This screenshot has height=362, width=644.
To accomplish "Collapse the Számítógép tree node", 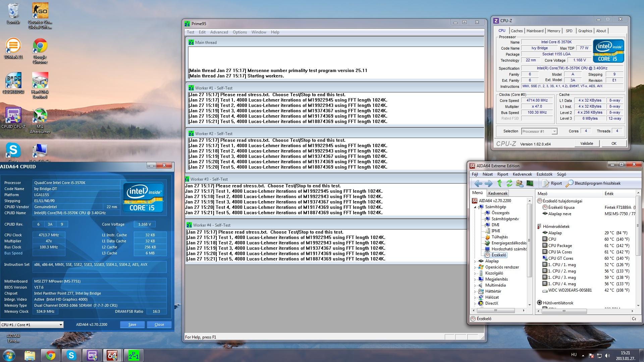I will pyautogui.click(x=475, y=207).
